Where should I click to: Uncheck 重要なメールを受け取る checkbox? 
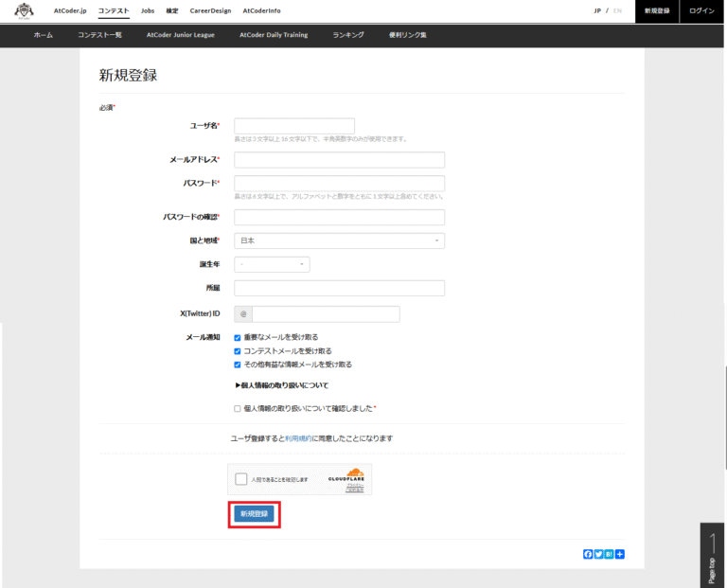tap(238, 337)
